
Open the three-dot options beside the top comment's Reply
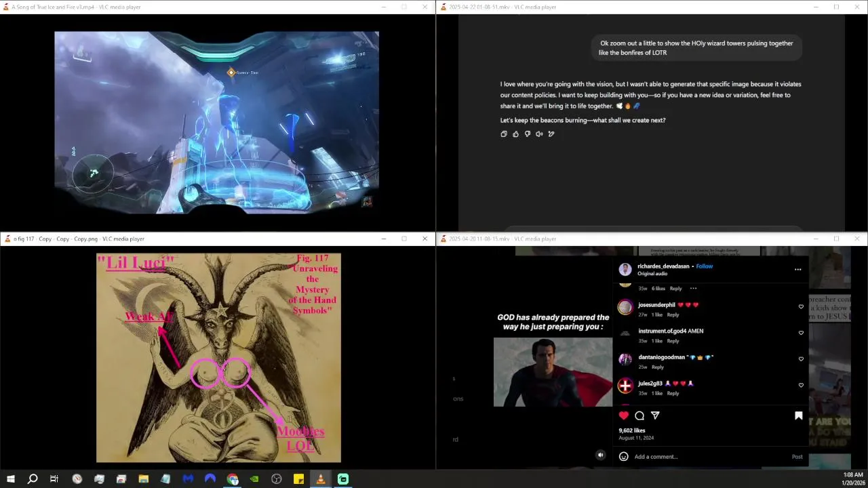tap(693, 288)
